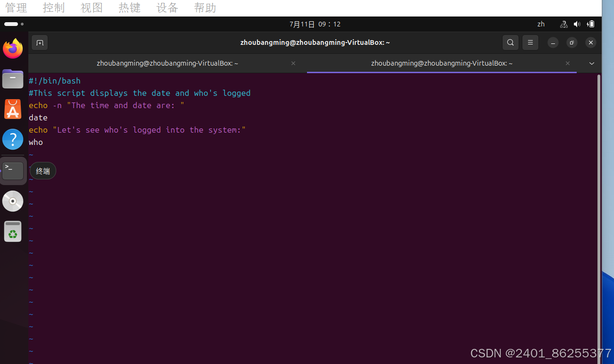
Task: Open terminal search with magnifier icon
Action: 510,42
